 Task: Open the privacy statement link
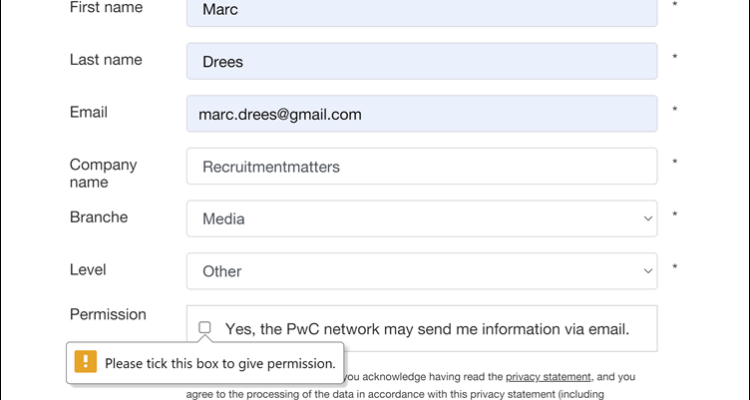(549, 377)
